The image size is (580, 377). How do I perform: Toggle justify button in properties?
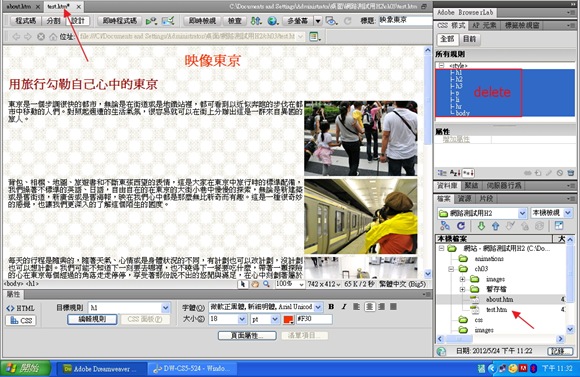394,307
